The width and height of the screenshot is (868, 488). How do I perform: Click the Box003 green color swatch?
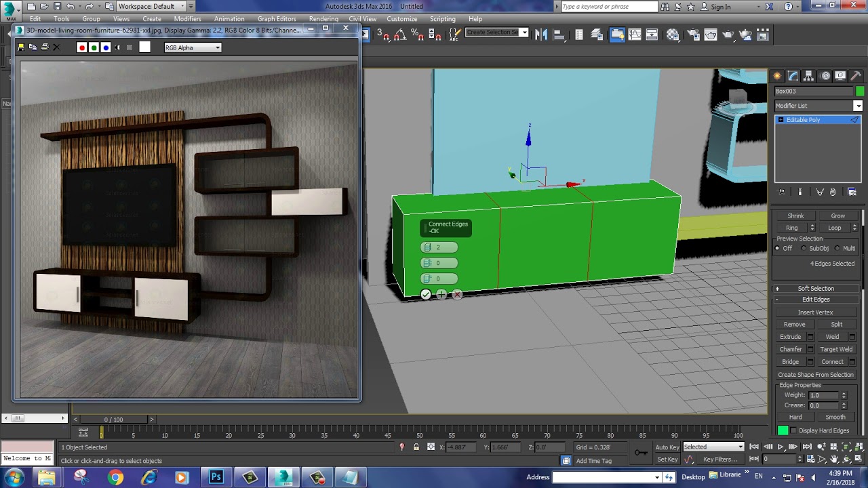point(860,91)
